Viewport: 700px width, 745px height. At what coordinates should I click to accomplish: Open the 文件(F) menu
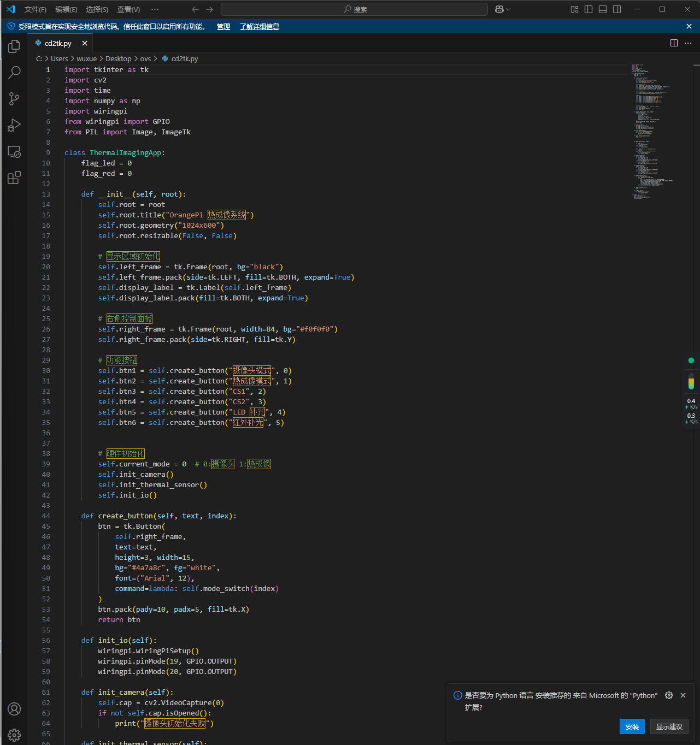tap(35, 9)
